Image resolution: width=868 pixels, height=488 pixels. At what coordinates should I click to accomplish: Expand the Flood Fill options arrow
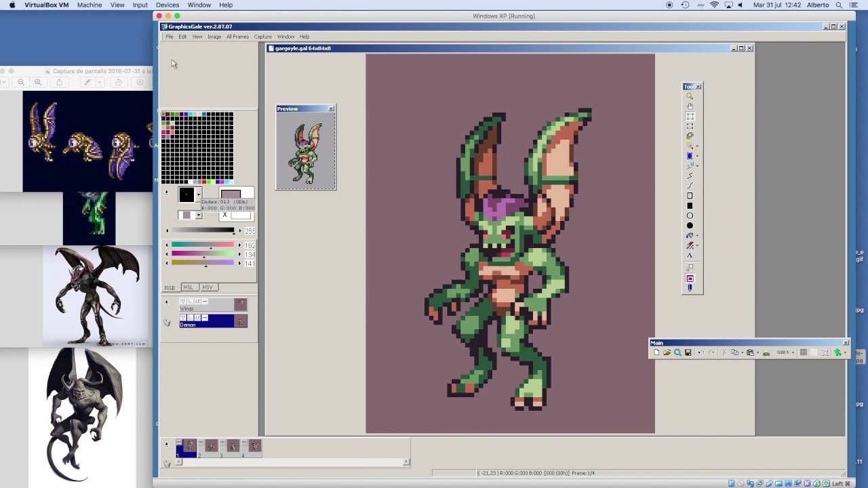(x=697, y=156)
